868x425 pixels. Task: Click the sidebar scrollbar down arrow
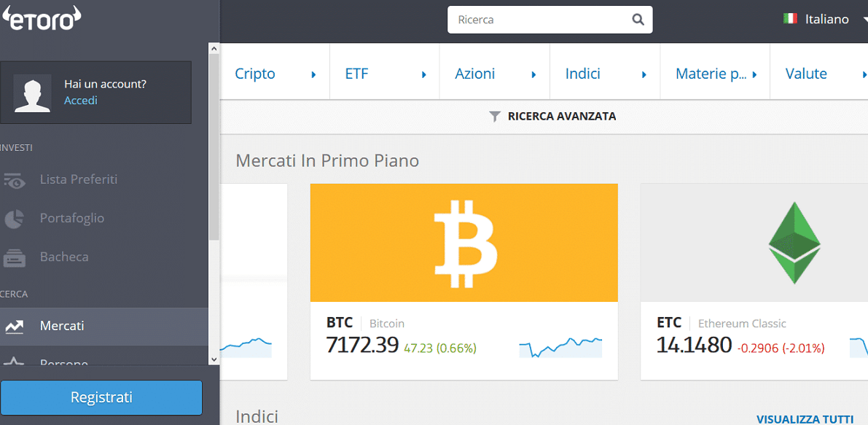coord(214,359)
